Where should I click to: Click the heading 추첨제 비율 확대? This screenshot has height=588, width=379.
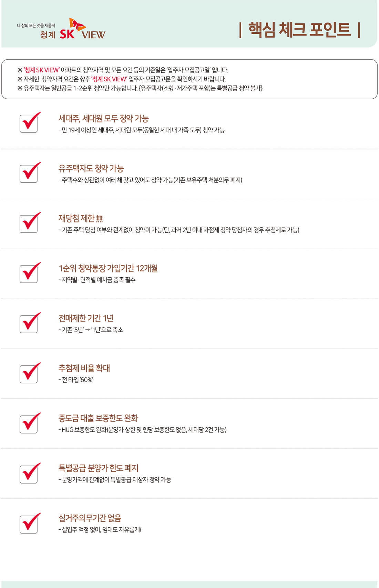(84, 368)
